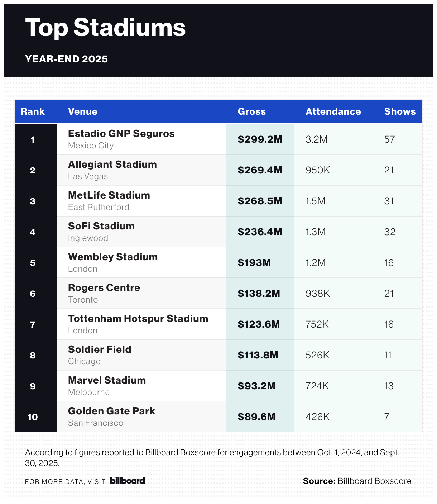
Task: Select the MetLife Stadium venue name
Action: pyautogui.click(x=109, y=195)
